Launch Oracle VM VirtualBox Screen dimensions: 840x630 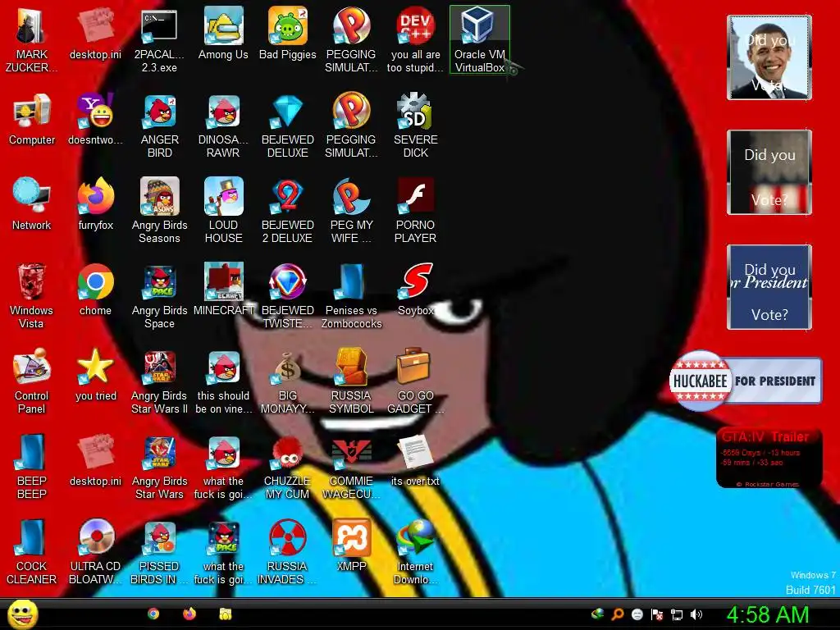point(479,39)
